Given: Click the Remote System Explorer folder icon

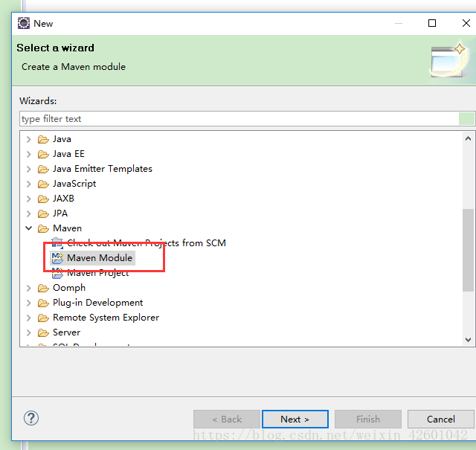Looking at the screenshot, I should 43,318.
